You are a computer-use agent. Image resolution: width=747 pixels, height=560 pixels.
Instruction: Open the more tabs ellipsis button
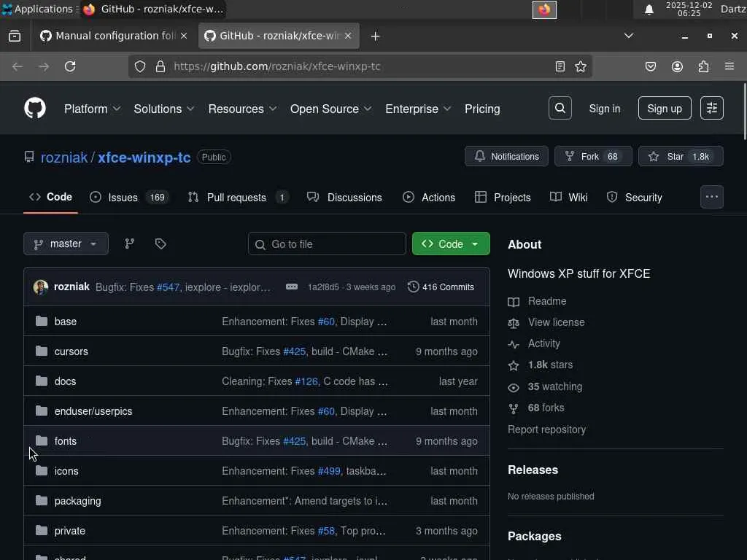(x=712, y=197)
